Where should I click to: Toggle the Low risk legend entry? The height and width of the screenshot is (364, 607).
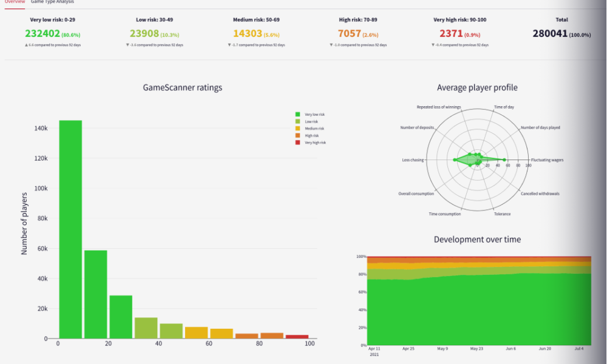pos(310,121)
